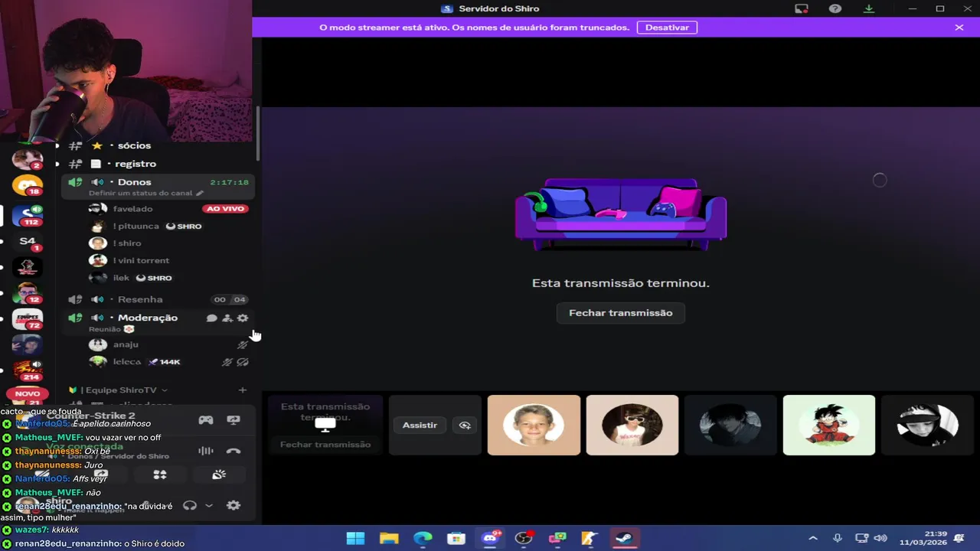This screenshot has width=980, height=551.
Task: Open Servidor do Shiro server with badge 112
Action: pos(28,216)
